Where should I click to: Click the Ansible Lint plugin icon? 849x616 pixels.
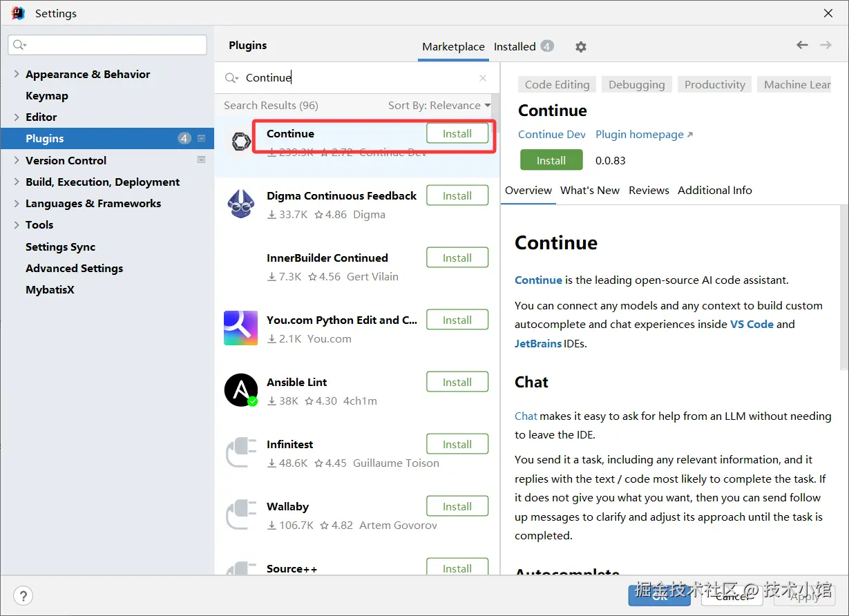(x=241, y=390)
